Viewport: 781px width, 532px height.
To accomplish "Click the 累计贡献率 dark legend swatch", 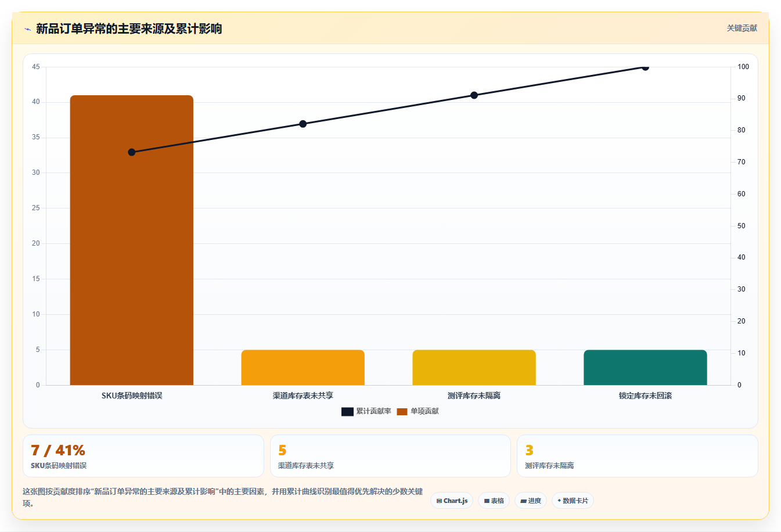I will point(347,412).
